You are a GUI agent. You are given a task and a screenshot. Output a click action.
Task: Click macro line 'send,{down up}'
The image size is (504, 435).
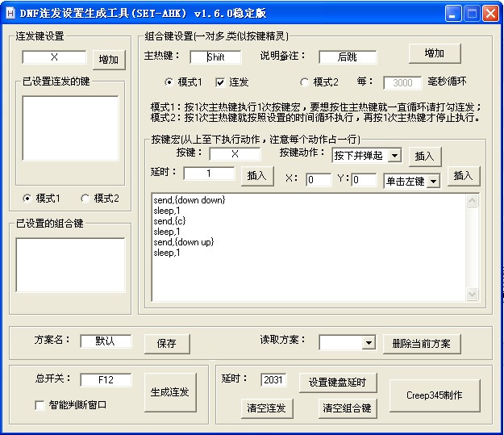184,242
